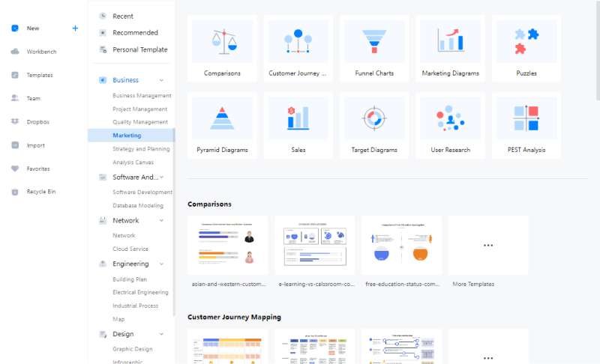Open the Marketing Diagrams chart icon
This screenshot has width=600, height=364.
tap(451, 41)
